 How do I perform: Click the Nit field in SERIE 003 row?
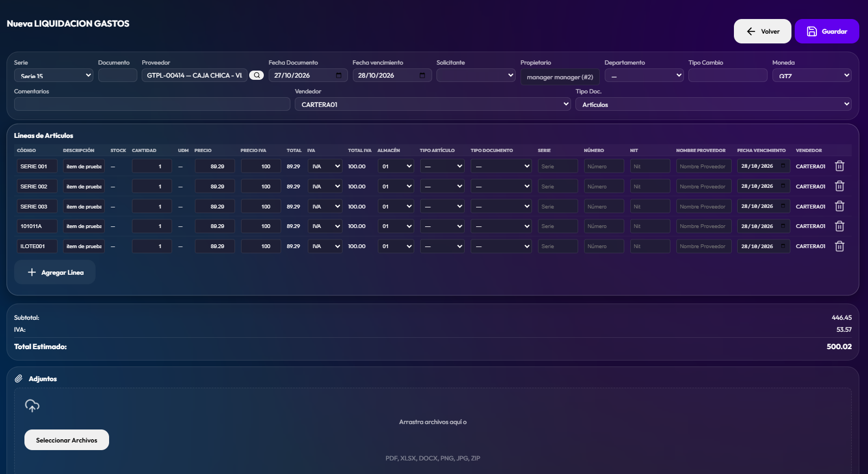pos(650,206)
